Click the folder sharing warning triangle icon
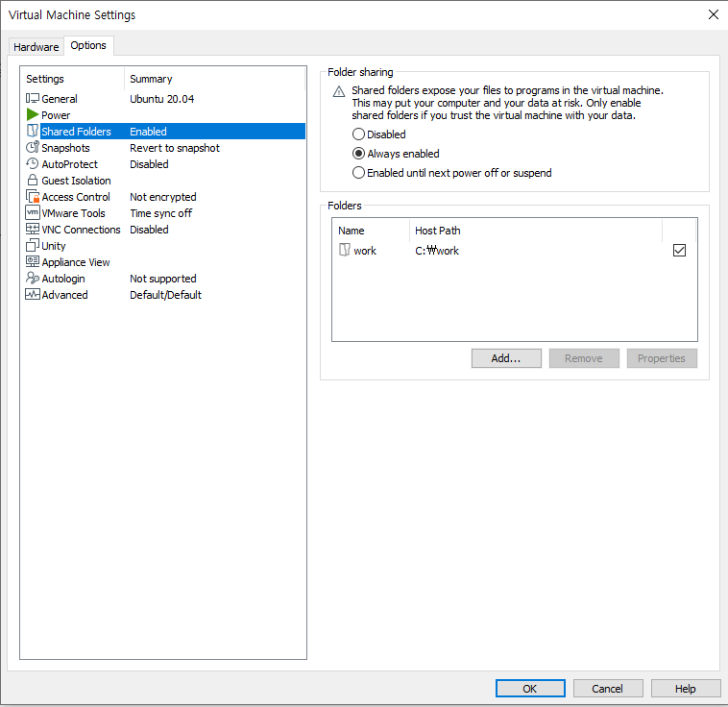Image resolution: width=728 pixels, height=707 pixels. (339, 91)
